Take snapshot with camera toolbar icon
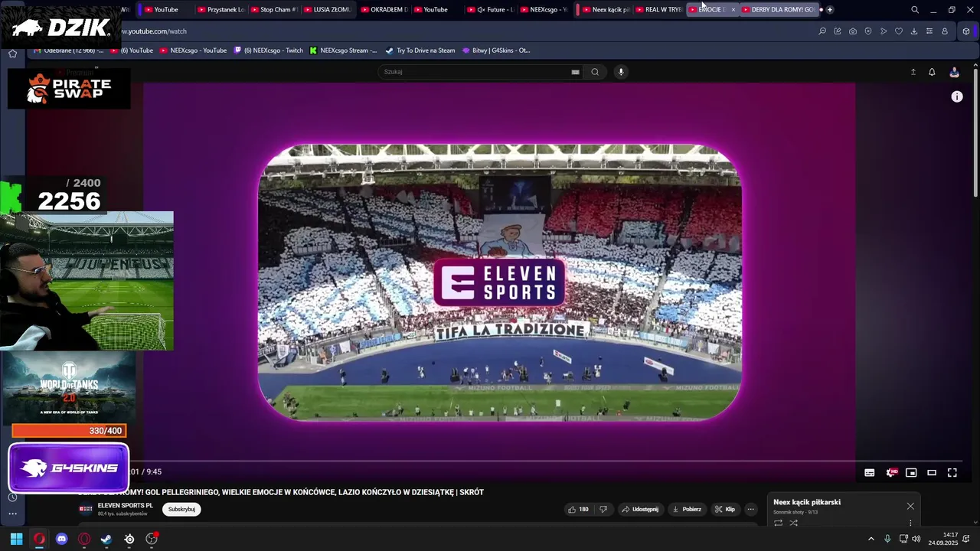 coord(853,31)
